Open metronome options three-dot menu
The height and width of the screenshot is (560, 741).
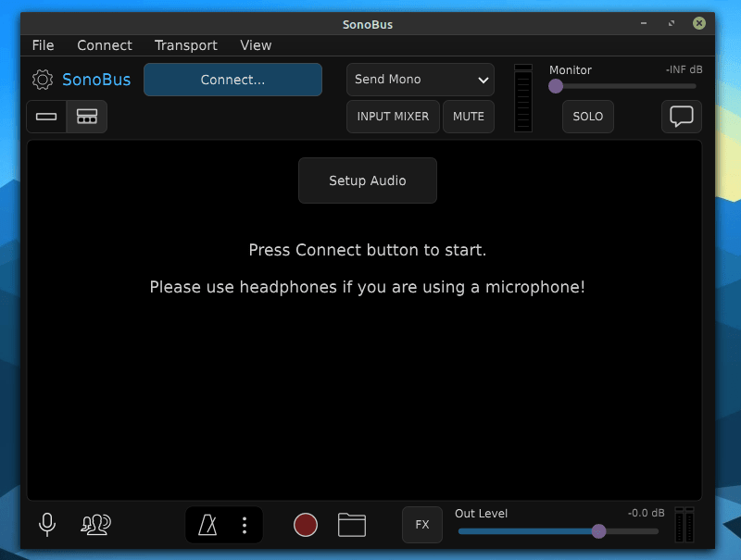(245, 525)
